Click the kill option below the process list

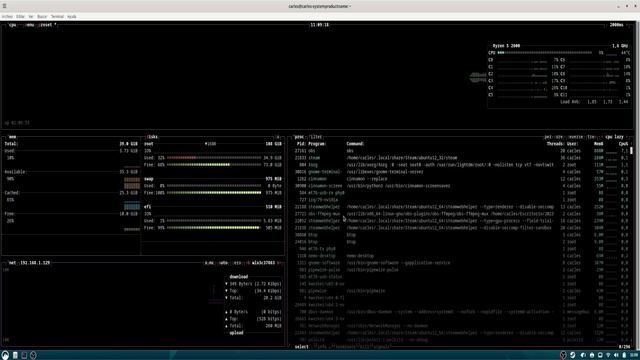pyautogui.click(x=365, y=347)
